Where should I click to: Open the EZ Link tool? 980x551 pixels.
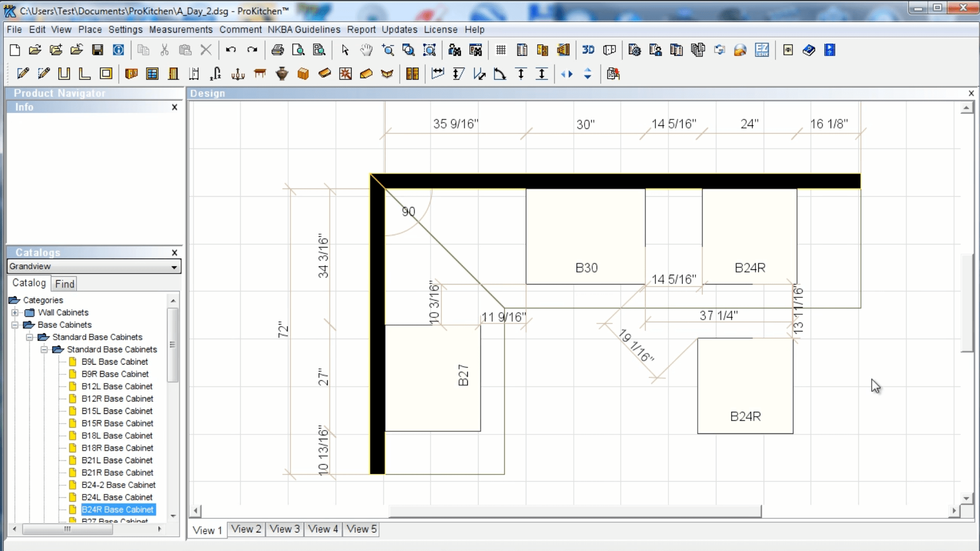tap(762, 50)
